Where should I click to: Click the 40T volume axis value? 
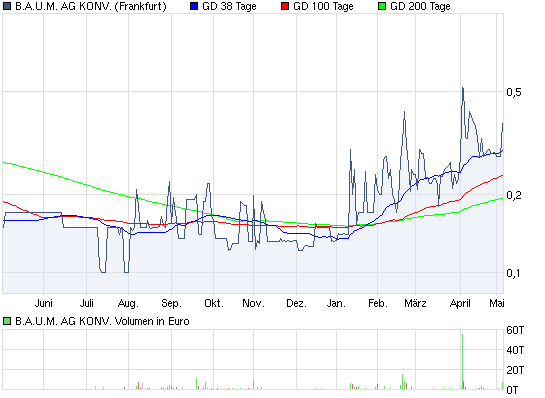tap(515, 350)
